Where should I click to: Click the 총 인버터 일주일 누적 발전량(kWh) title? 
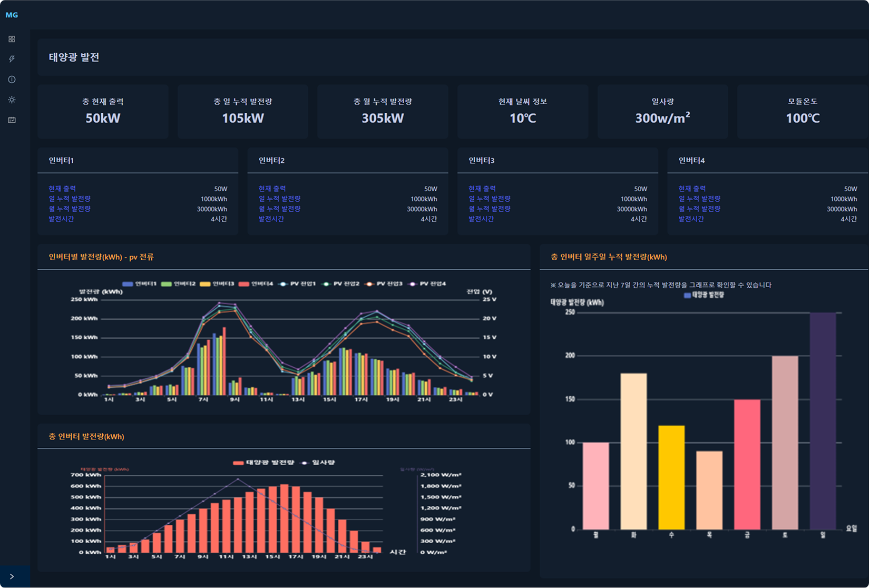point(609,257)
